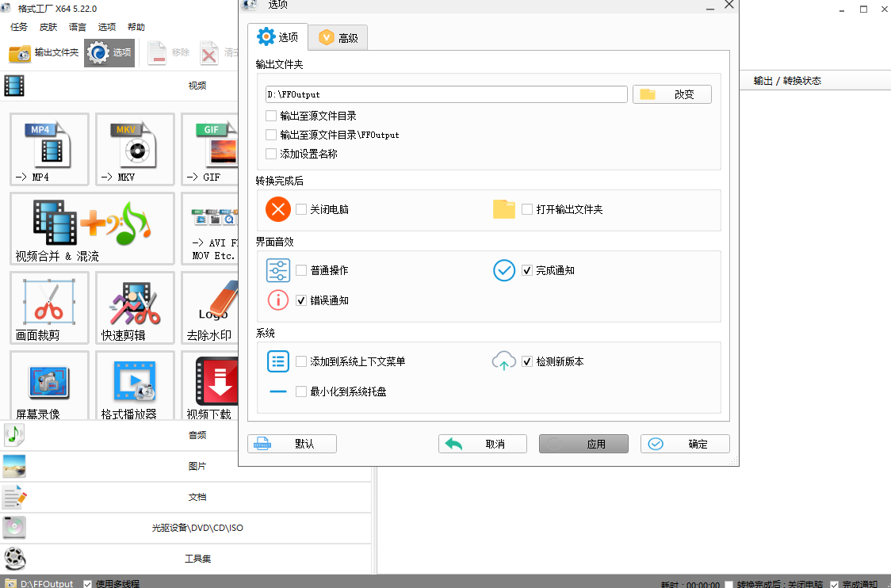Open the 任务 menu

click(17, 26)
